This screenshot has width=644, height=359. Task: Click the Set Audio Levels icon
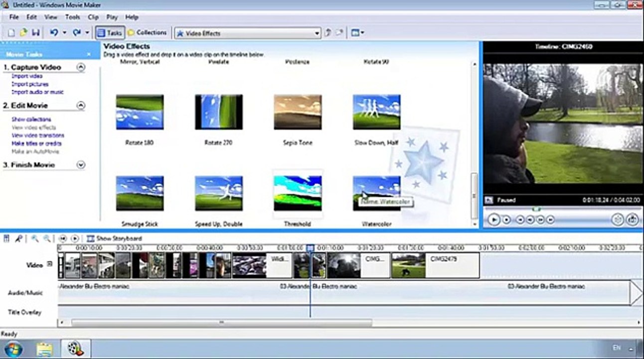6,239
